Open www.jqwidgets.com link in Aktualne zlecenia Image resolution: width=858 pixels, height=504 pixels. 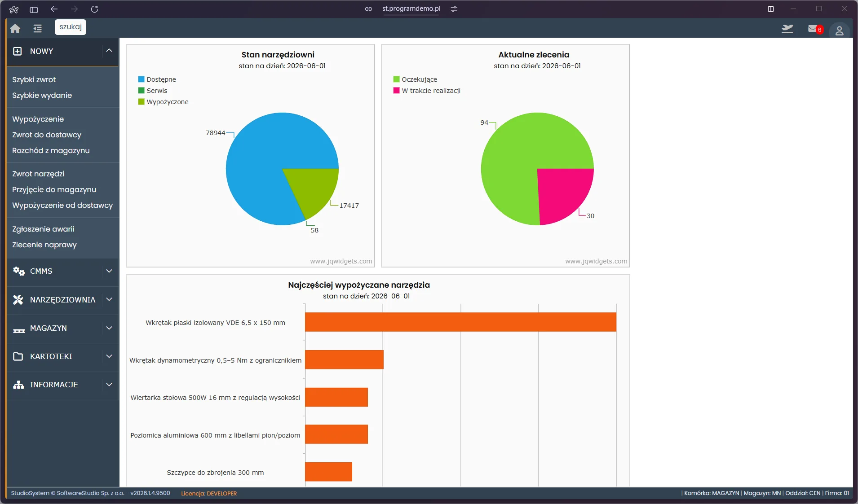[596, 261]
